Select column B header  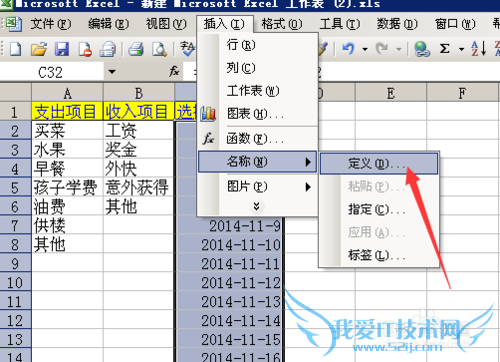139,93
